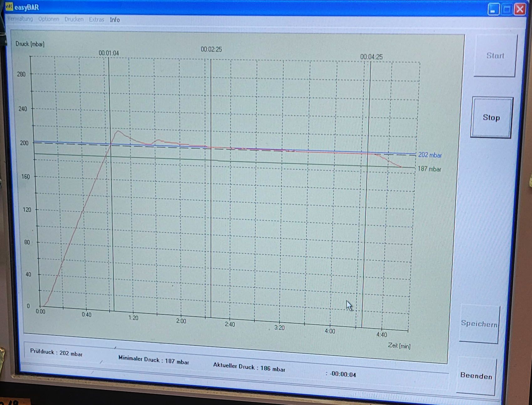Click the 4:40 tick on time axis

pos(382,334)
